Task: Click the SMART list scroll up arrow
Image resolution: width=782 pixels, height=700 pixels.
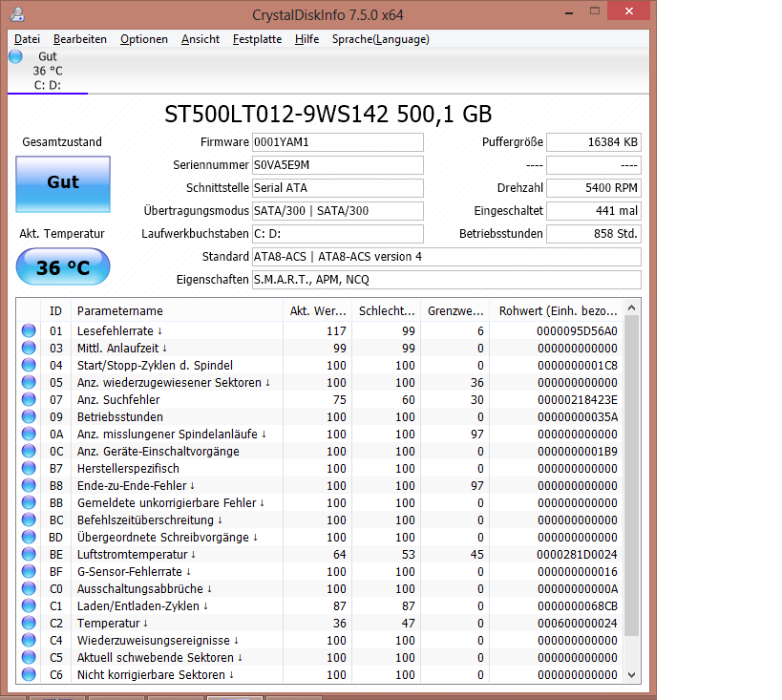Action: (631, 308)
